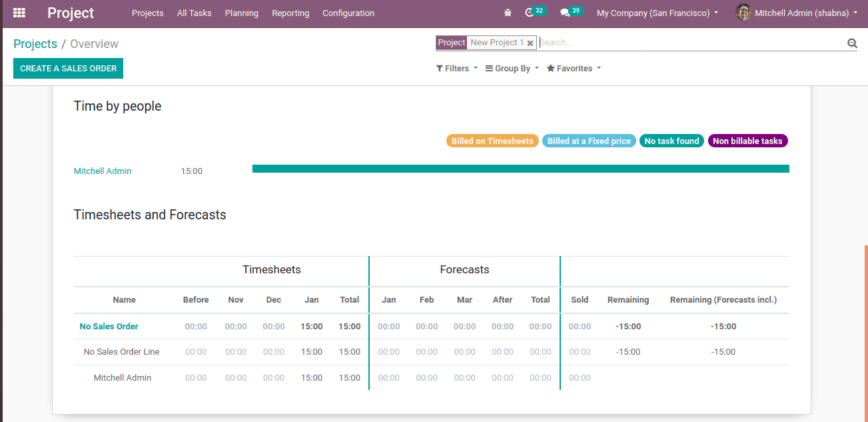Click the Time by people heading
Viewport: 868px width, 422px height.
pyautogui.click(x=118, y=106)
